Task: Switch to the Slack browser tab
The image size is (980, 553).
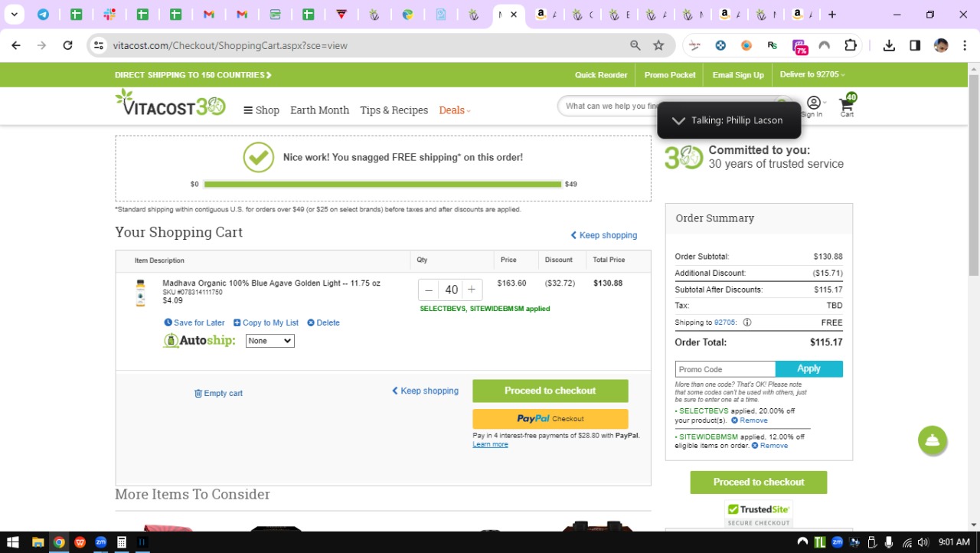Action: pos(109,15)
